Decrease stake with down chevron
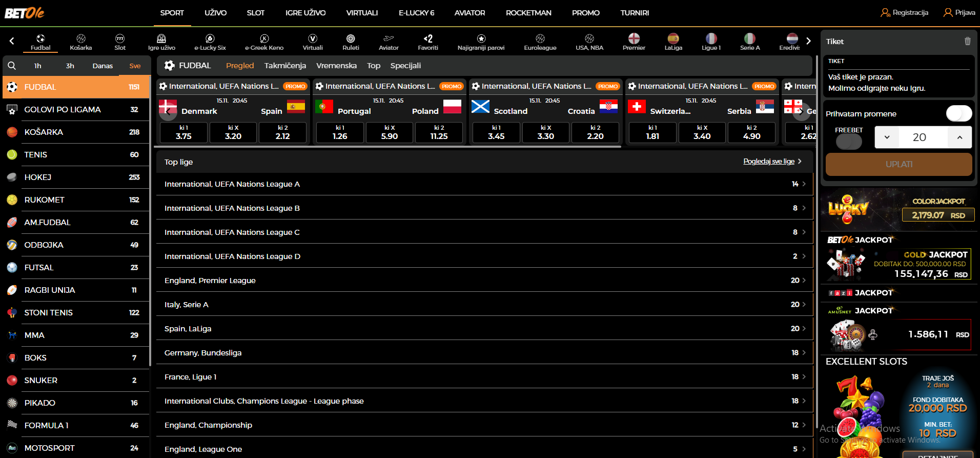 point(887,137)
